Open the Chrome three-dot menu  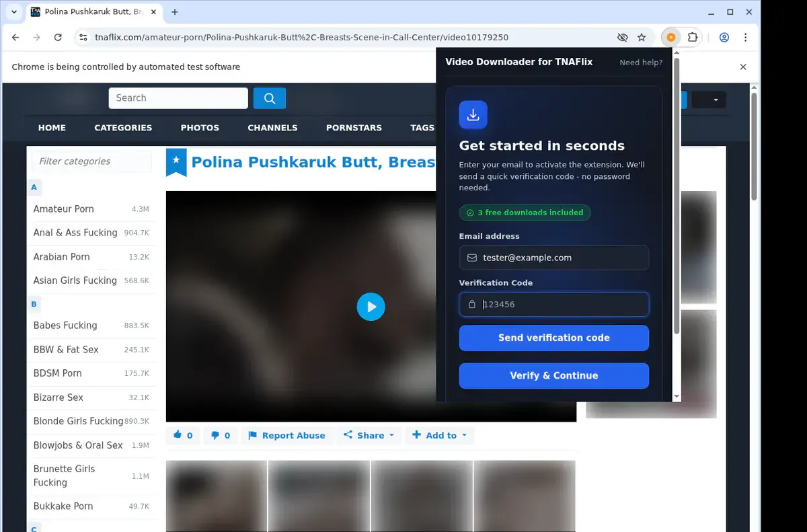[745, 38]
